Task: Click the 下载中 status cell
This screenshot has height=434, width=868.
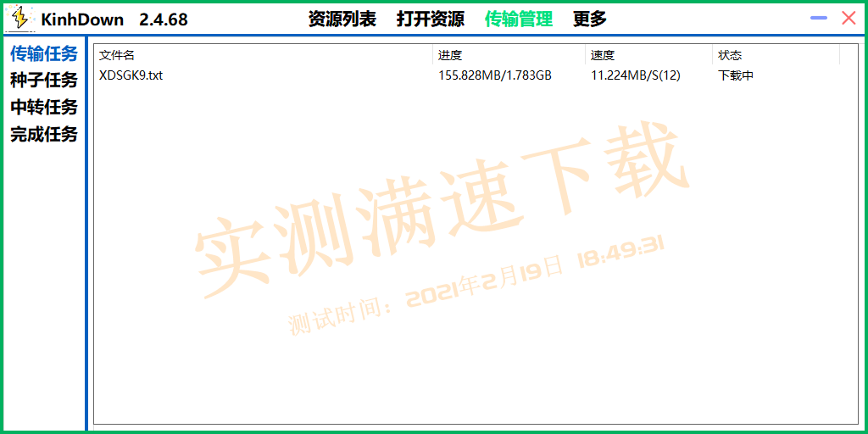Action: tap(736, 75)
